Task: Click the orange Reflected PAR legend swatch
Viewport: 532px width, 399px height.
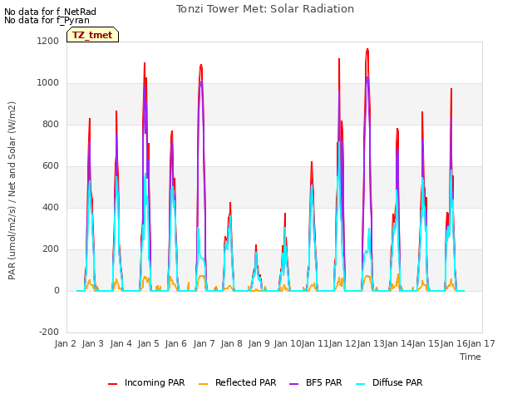Action: pos(203,384)
